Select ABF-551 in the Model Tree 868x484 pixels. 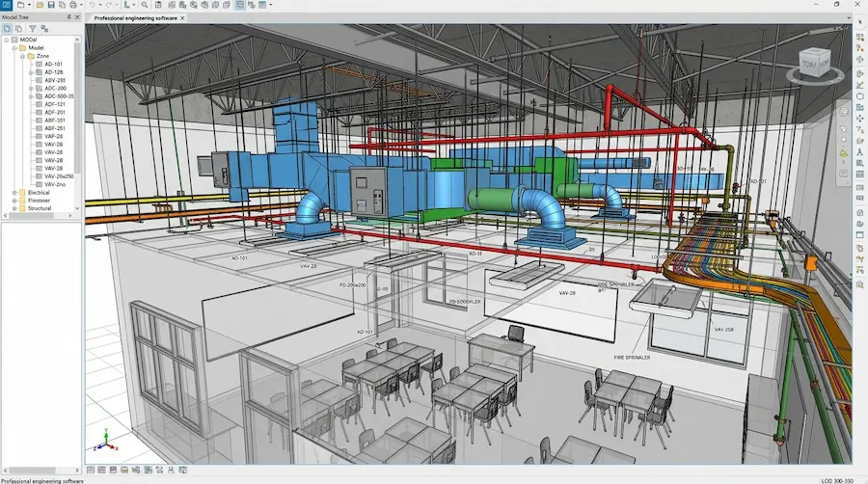(x=55, y=120)
